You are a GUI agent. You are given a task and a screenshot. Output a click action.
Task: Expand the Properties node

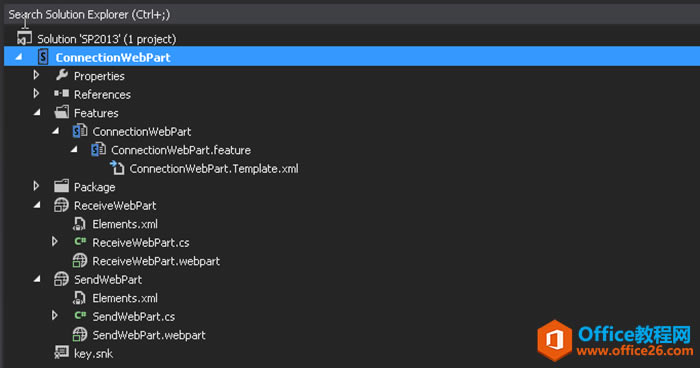point(37,75)
